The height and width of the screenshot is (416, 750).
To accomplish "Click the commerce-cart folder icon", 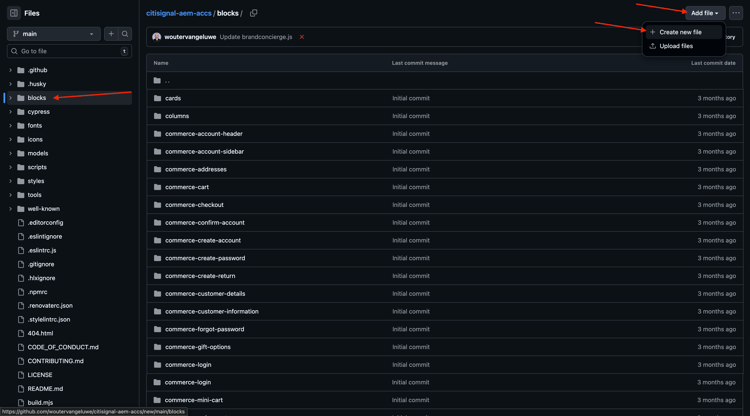I will [x=157, y=187].
